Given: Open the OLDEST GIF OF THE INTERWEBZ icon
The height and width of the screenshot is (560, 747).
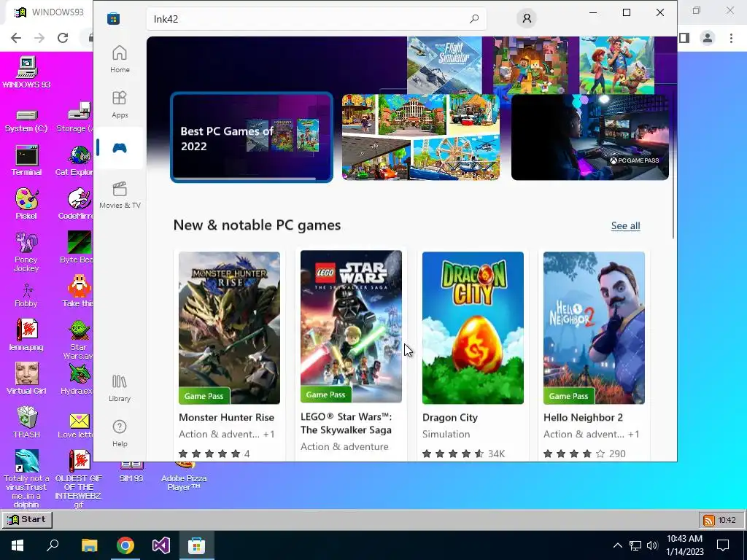Looking at the screenshot, I should pyautogui.click(x=79, y=478).
